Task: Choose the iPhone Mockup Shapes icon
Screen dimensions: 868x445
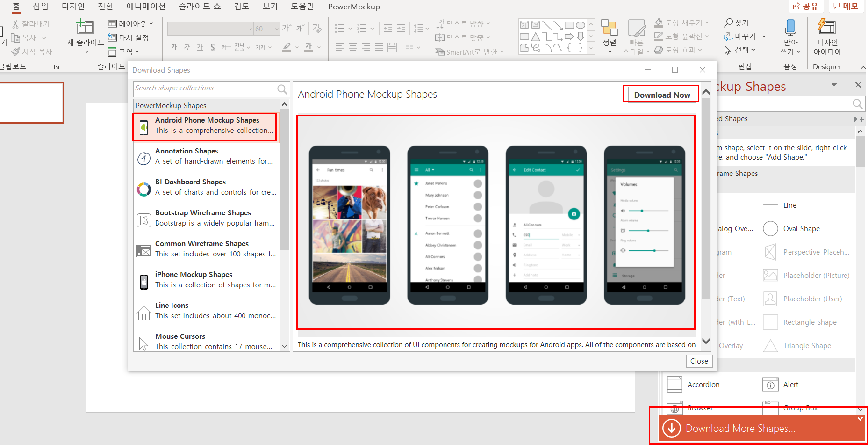Action: [x=144, y=282]
